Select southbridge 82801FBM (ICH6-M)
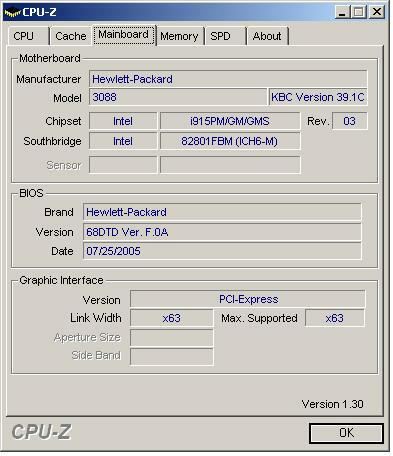The height and width of the screenshot is (456, 393). (x=230, y=141)
